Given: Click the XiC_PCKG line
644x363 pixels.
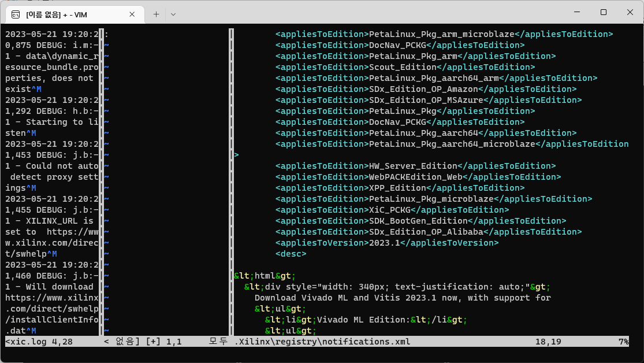Looking at the screenshot, I should (392, 210).
